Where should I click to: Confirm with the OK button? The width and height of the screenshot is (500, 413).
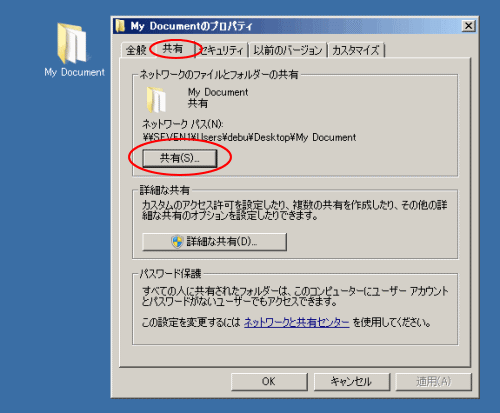[269, 381]
